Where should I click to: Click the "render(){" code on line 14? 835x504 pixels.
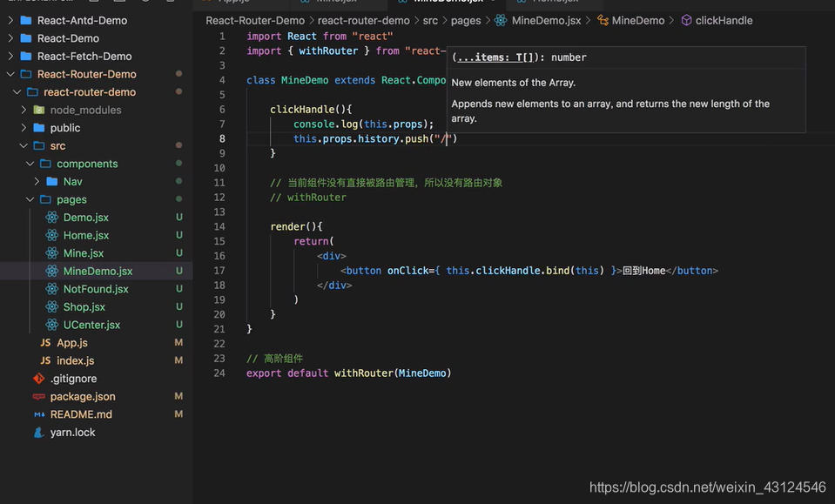click(296, 226)
